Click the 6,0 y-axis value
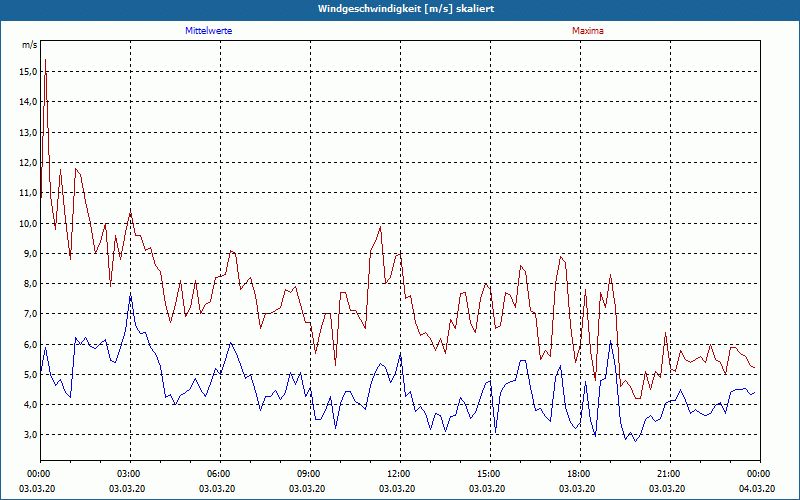The height and width of the screenshot is (500, 800). 30,344
